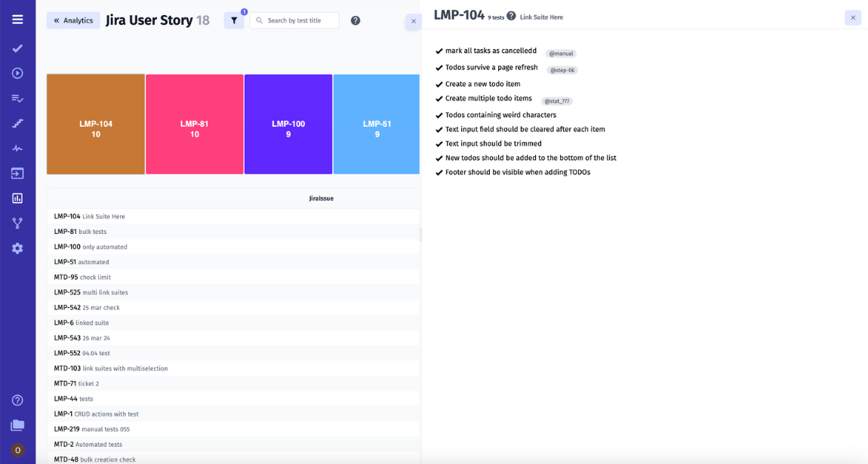
Task: Open the filter funnel with notification badge
Action: click(x=234, y=20)
